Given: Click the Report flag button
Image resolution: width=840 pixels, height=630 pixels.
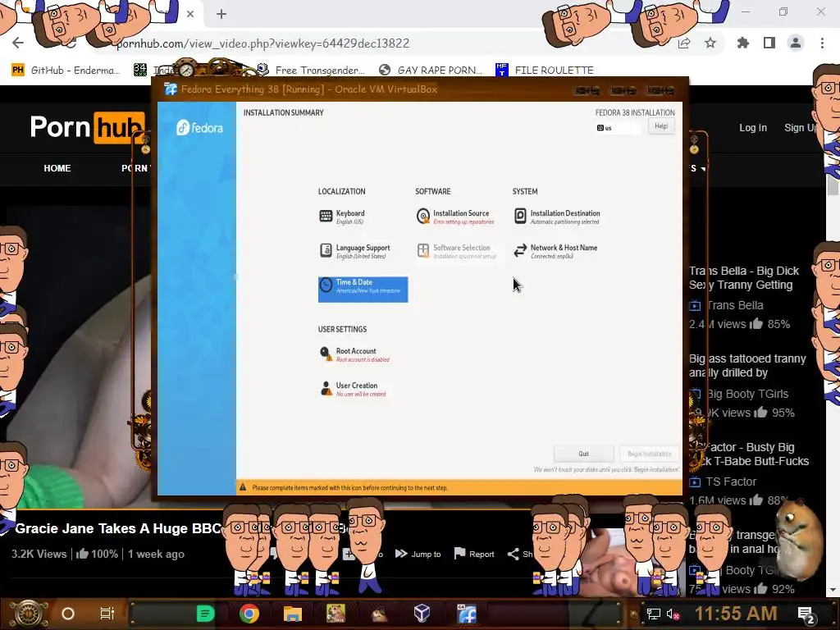Looking at the screenshot, I should [474, 554].
